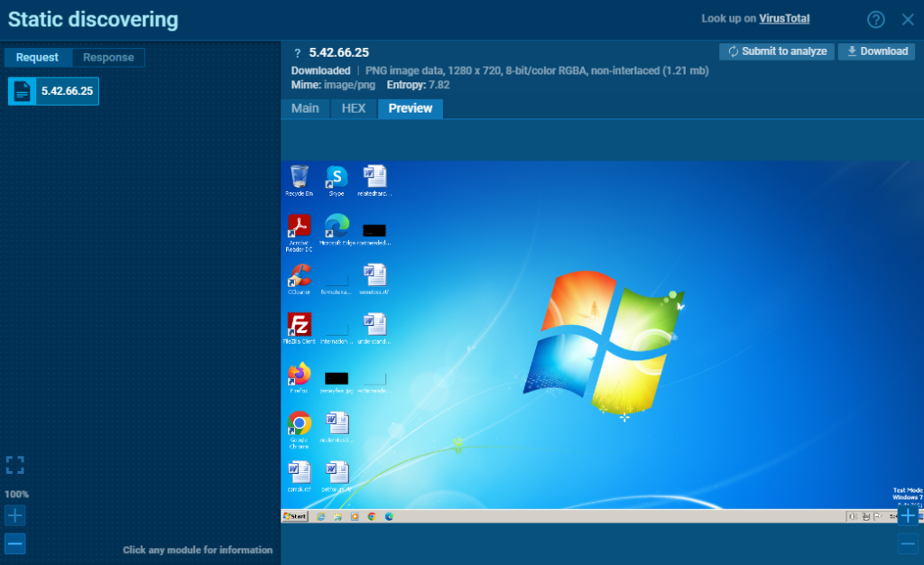Click the Windows logo in preview wallpaper
This screenshot has width=924, height=565.
(x=604, y=343)
